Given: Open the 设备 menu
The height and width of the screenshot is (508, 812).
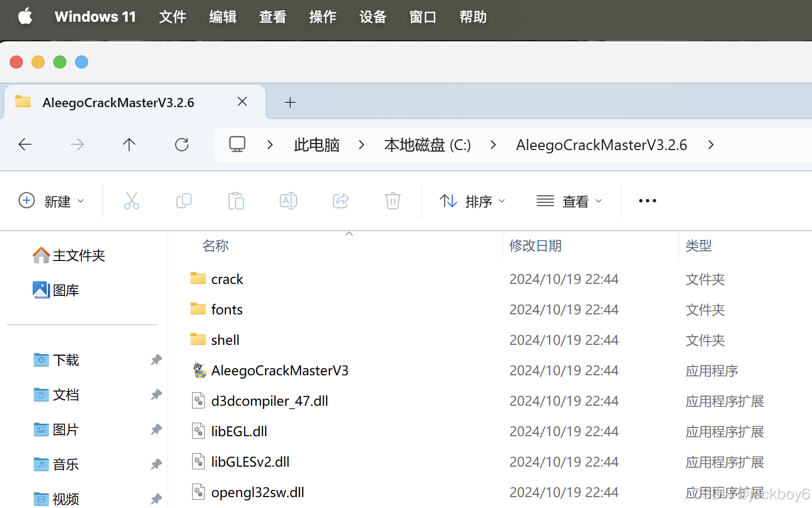Looking at the screenshot, I should pyautogui.click(x=373, y=17).
